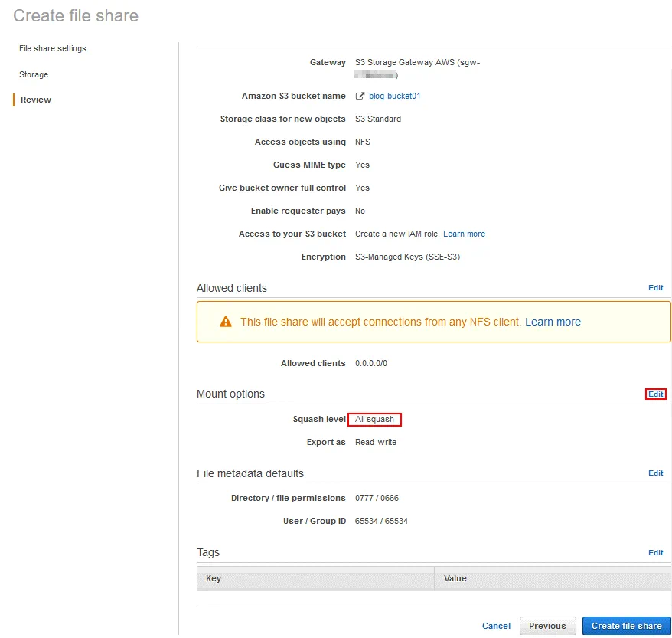Image resolution: width=672 pixels, height=638 pixels.
Task: Click the 0.0.0.0/0 allowed clients value
Action: [371, 363]
